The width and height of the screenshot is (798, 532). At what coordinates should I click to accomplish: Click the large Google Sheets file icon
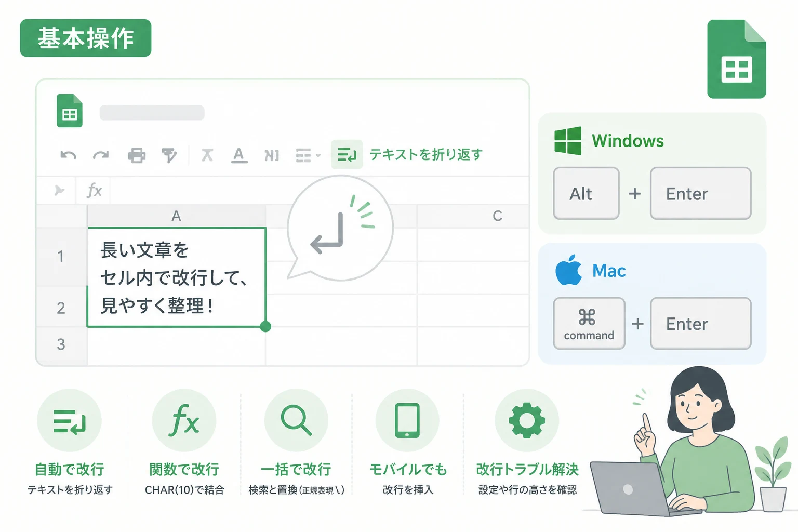pos(737,59)
